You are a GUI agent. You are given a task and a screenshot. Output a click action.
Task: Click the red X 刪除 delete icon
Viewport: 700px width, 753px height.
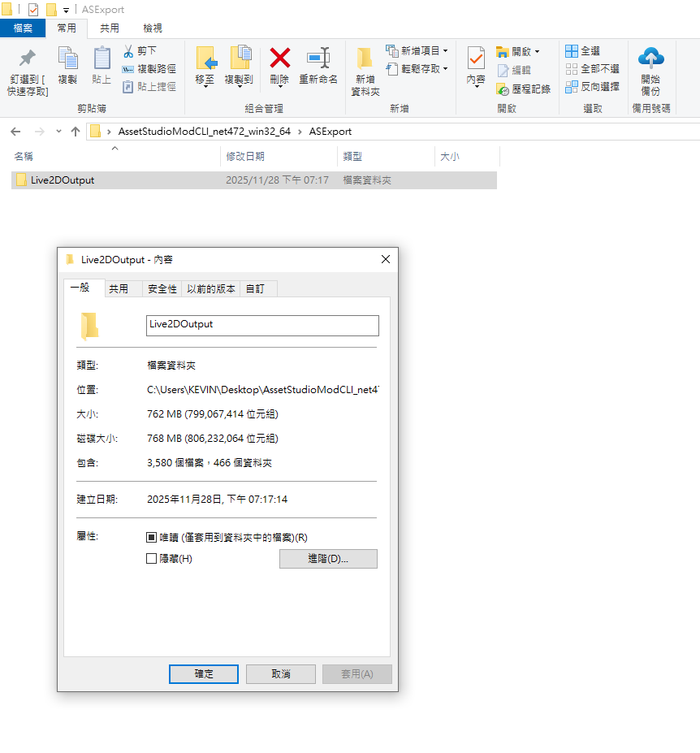coord(279,58)
